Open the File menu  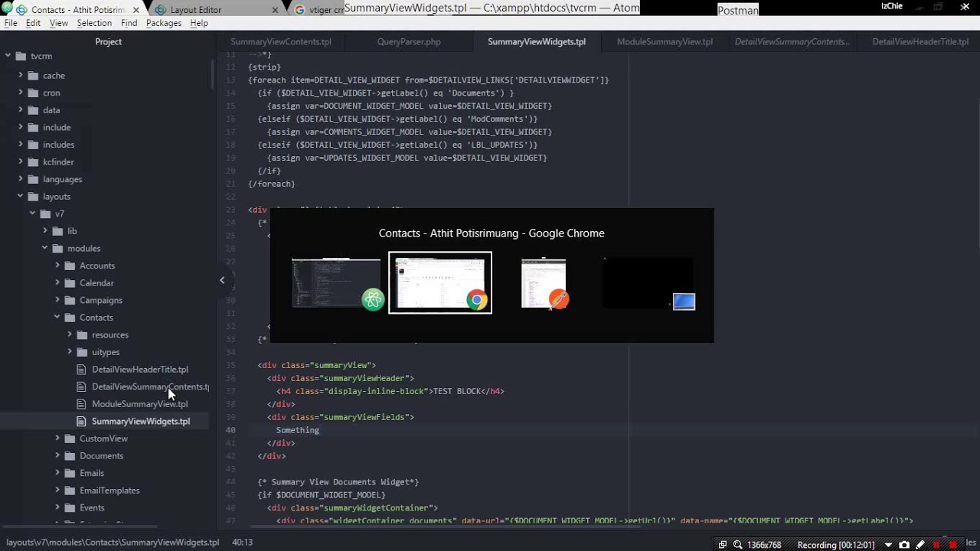[11, 23]
